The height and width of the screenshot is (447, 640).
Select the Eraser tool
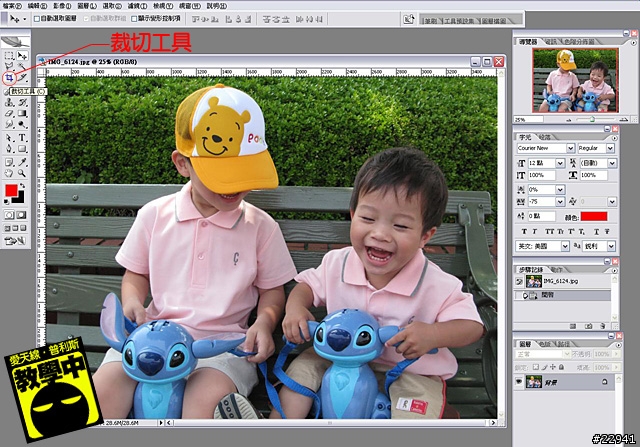coord(9,113)
